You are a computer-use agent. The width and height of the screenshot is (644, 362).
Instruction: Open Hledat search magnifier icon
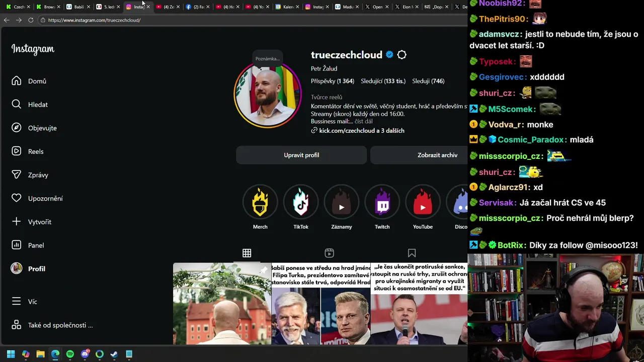(17, 104)
